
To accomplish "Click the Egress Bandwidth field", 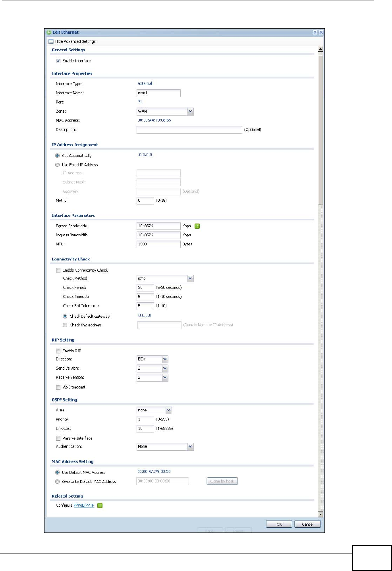I will 158,226.
